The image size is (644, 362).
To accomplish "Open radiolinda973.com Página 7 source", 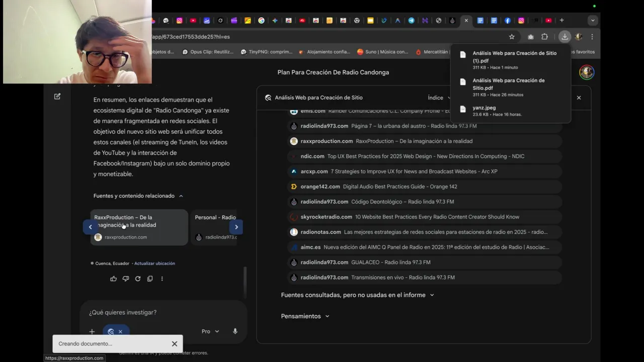I will 424,126.
